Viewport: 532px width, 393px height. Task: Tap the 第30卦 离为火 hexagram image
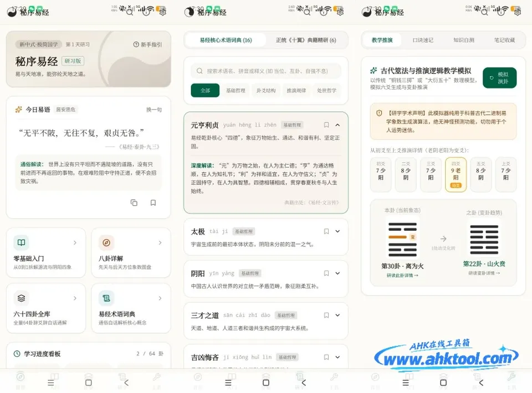pyautogui.click(x=402, y=239)
